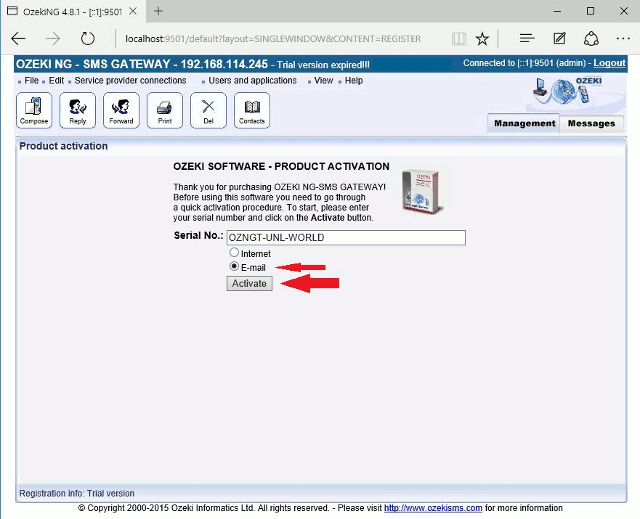640x519 pixels.
Task: Open Users and applications menu
Action: pyautogui.click(x=253, y=81)
